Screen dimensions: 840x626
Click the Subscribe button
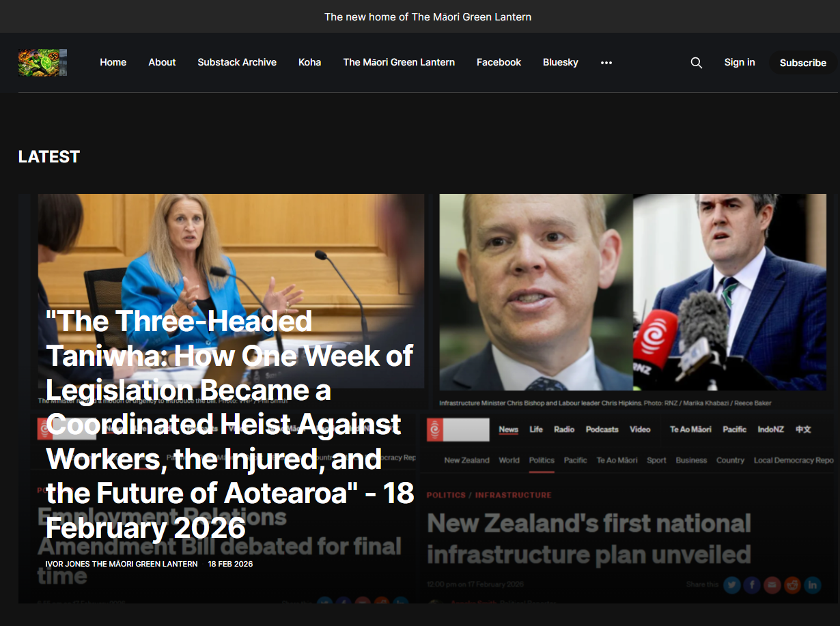click(803, 63)
